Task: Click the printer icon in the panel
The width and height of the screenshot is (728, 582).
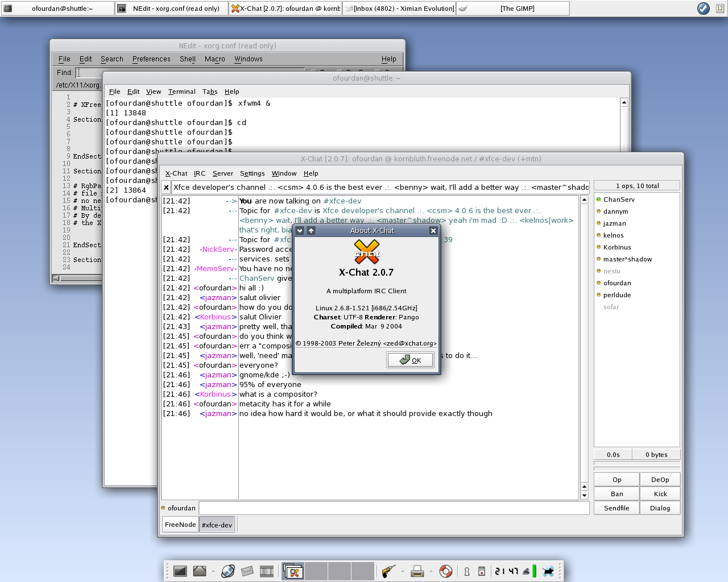Action: pos(417,571)
